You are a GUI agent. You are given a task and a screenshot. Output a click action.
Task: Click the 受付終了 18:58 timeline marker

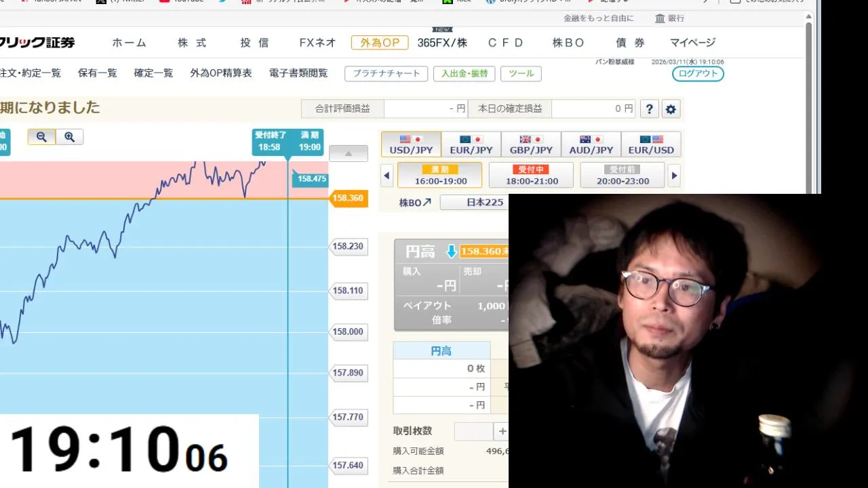click(270, 142)
